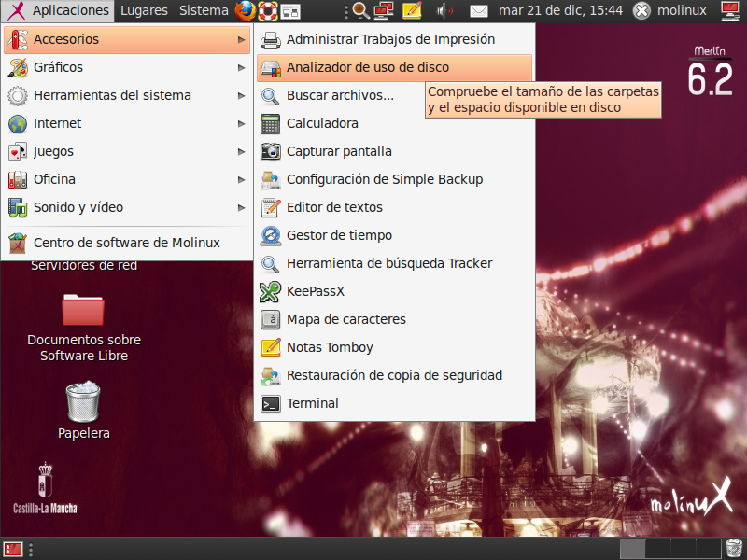
Task: Click the Oficina binders icon
Action: (x=18, y=180)
